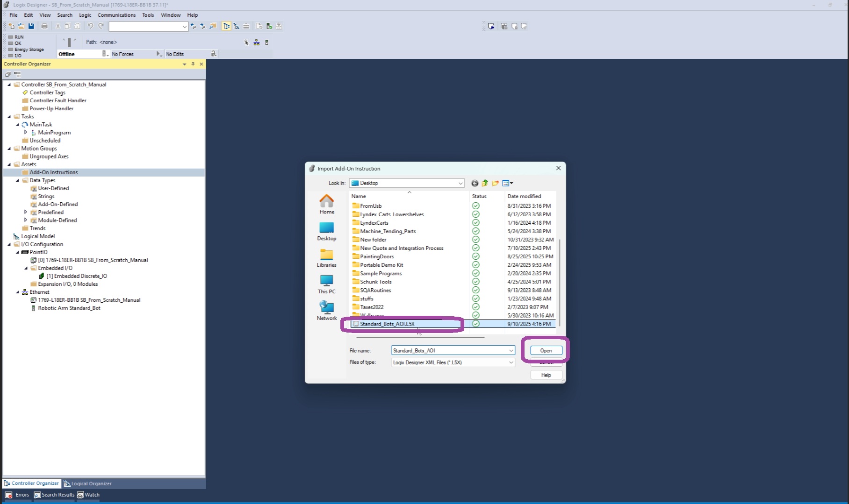This screenshot has height=504, width=849.
Task: Click the file list vertical scrollbar
Action: click(559, 280)
